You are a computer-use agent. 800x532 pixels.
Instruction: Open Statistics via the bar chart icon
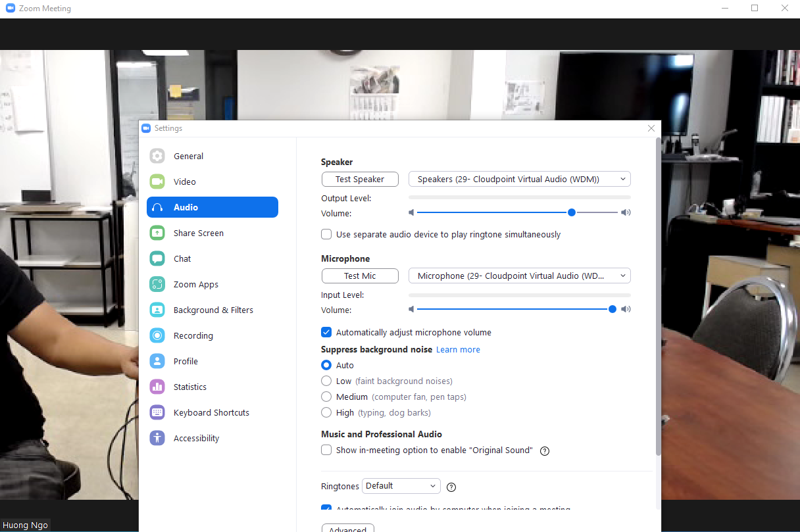[157, 387]
